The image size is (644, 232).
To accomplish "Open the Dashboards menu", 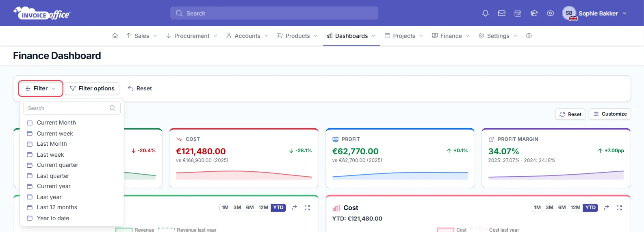I will click(351, 36).
